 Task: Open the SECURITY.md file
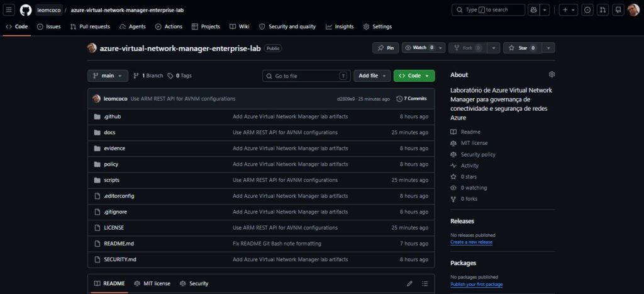[120, 259]
